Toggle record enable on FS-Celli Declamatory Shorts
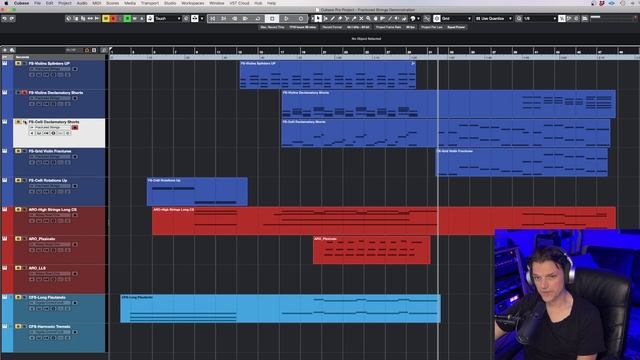Image resolution: width=640 pixels, height=360 pixels. (x=75, y=127)
